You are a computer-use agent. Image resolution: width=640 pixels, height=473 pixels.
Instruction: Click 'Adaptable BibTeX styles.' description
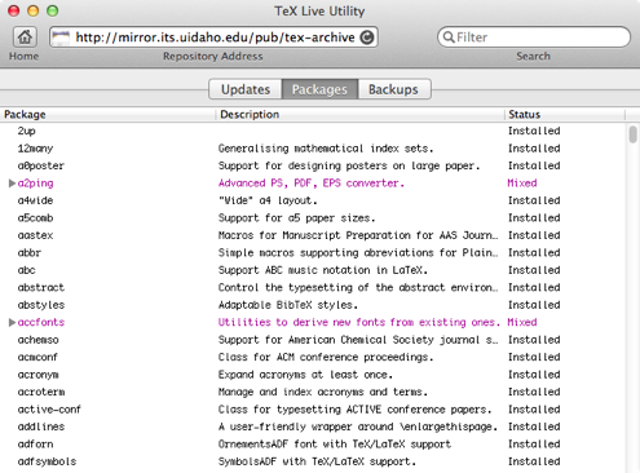(288, 305)
